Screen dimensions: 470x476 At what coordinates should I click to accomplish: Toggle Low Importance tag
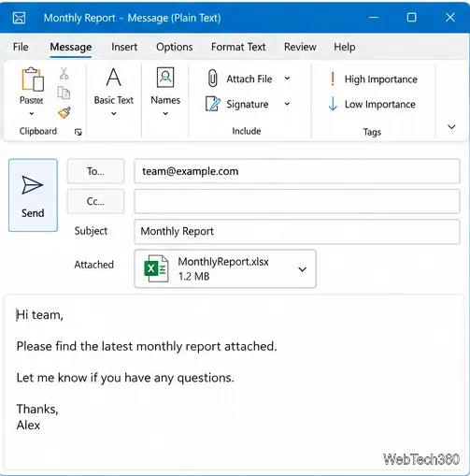click(372, 104)
